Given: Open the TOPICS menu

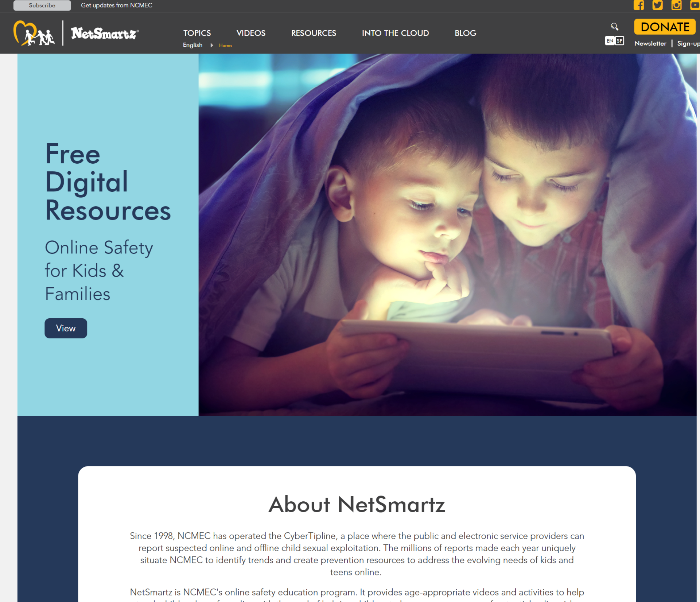Looking at the screenshot, I should [x=197, y=33].
